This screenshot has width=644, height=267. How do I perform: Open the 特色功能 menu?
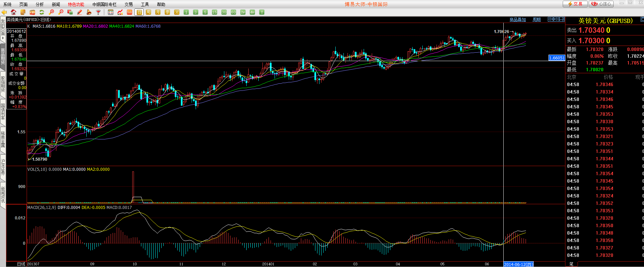[x=76, y=4]
